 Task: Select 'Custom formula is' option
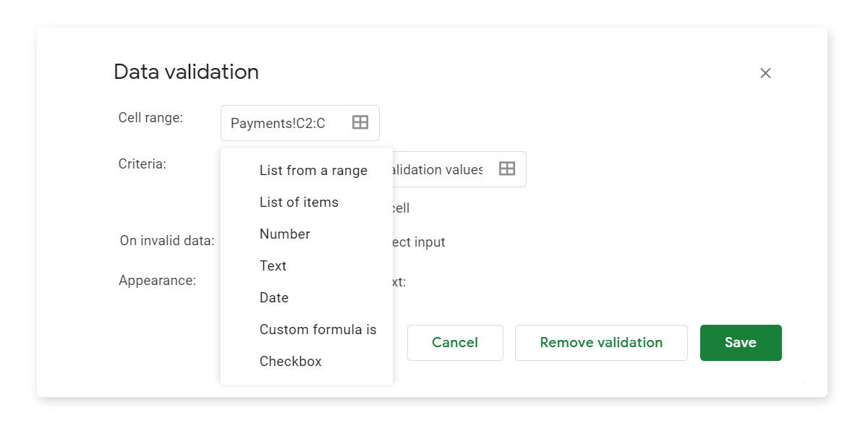point(318,329)
